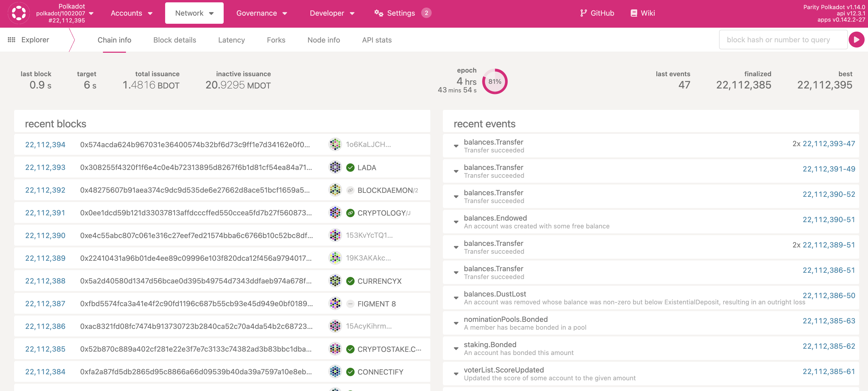Click the Settings notification badge showing 2
Screen dimensions: 868x391
point(426,13)
